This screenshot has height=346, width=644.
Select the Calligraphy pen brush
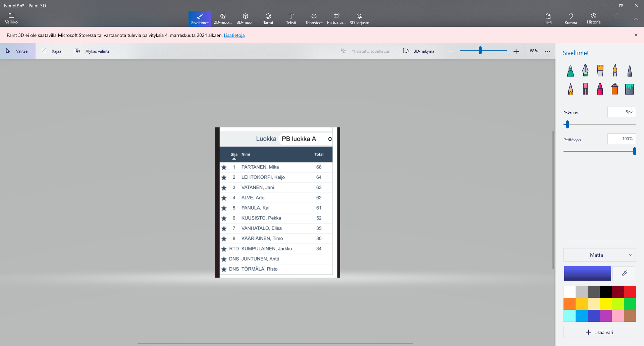[585, 71]
